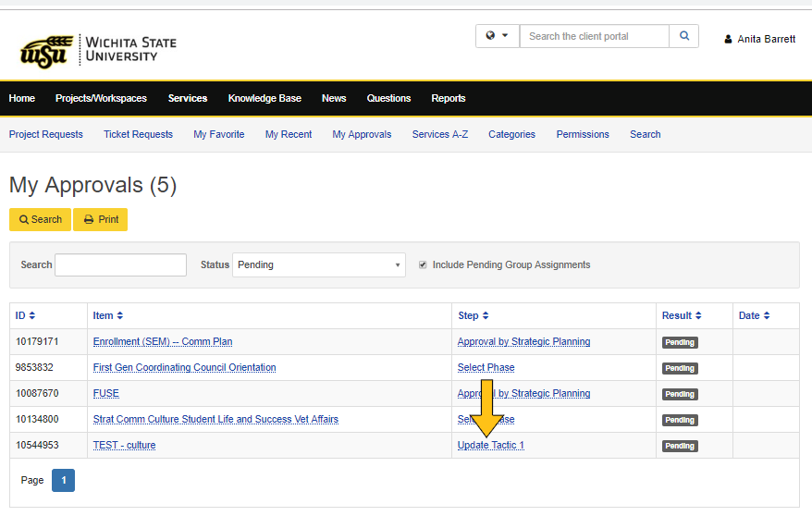Click the yellow Print button
812x516 pixels.
tap(101, 219)
